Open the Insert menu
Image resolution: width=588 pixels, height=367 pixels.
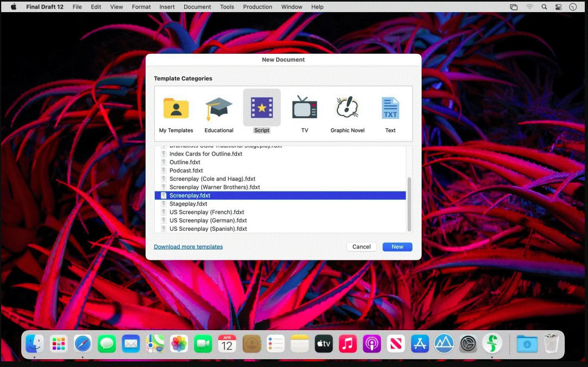click(167, 7)
